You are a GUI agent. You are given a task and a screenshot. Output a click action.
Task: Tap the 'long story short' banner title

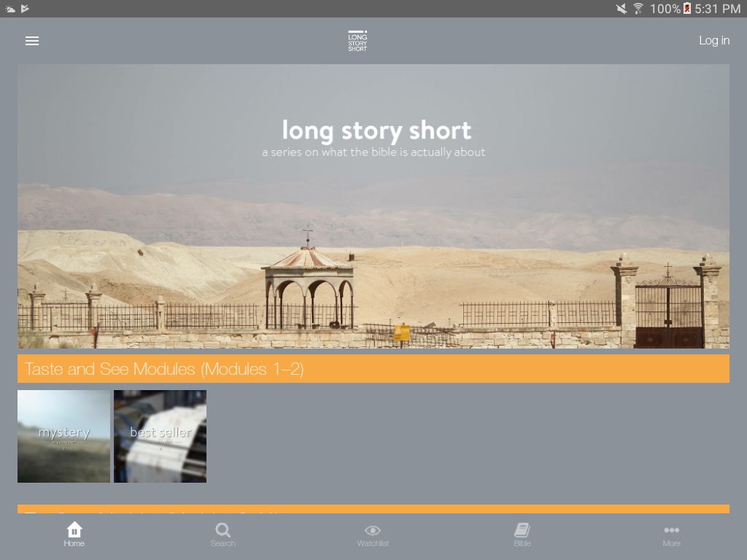click(x=376, y=131)
